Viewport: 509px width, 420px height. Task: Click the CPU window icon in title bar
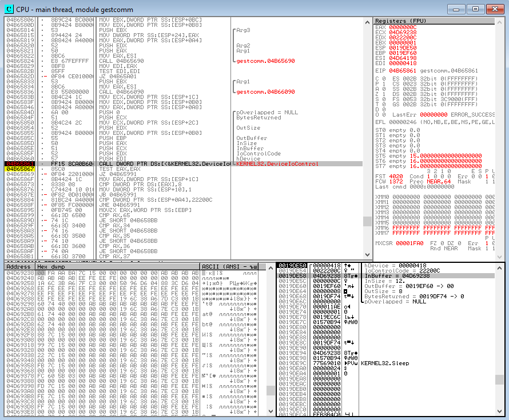9,9
